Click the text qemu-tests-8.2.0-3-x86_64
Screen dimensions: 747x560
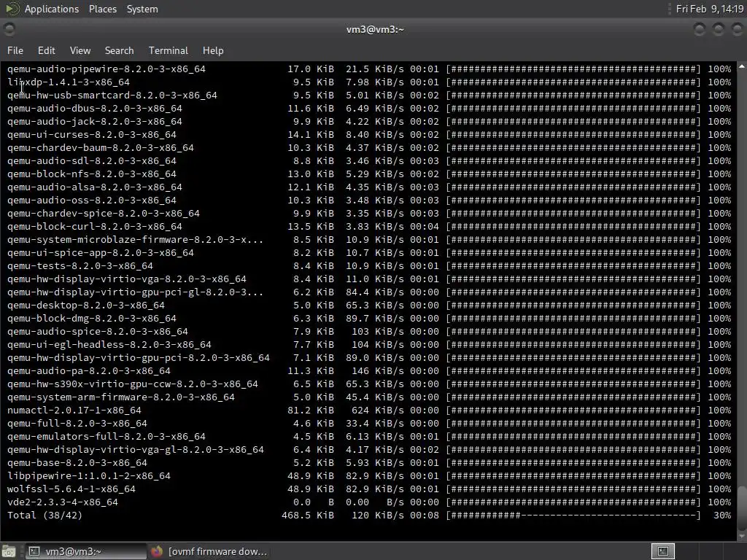[x=80, y=265]
